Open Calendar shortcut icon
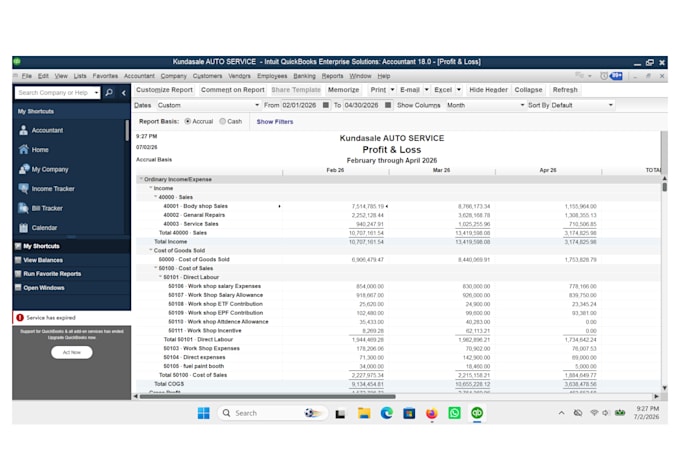The height and width of the screenshot is (459, 680). click(23, 227)
